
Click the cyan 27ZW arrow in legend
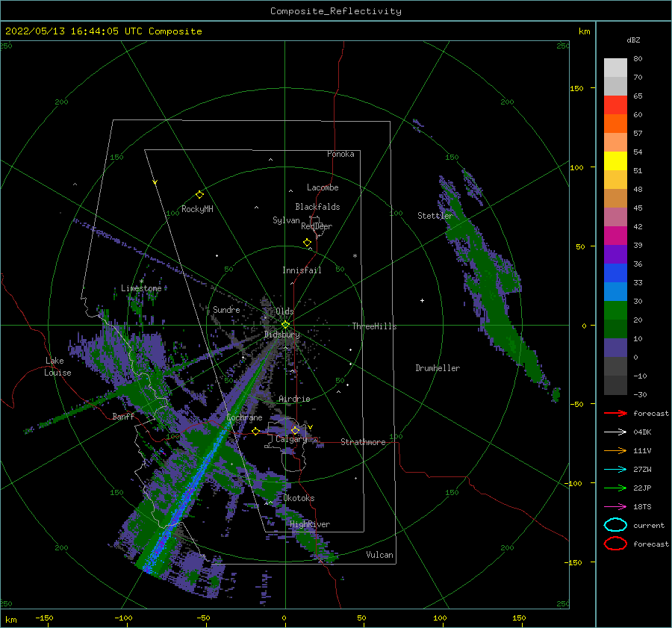tap(615, 470)
